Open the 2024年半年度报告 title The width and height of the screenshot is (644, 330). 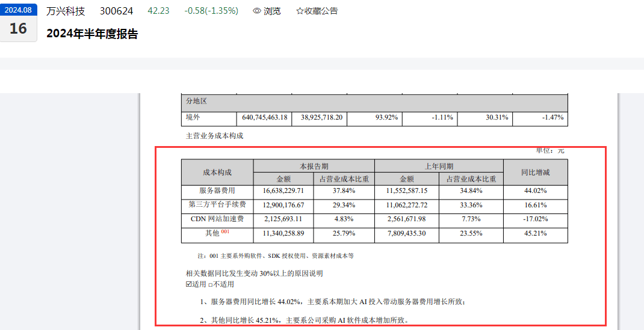click(92, 34)
